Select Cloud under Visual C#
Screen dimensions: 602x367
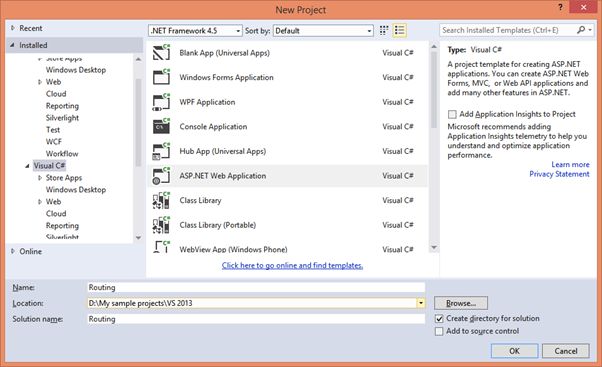pos(56,213)
